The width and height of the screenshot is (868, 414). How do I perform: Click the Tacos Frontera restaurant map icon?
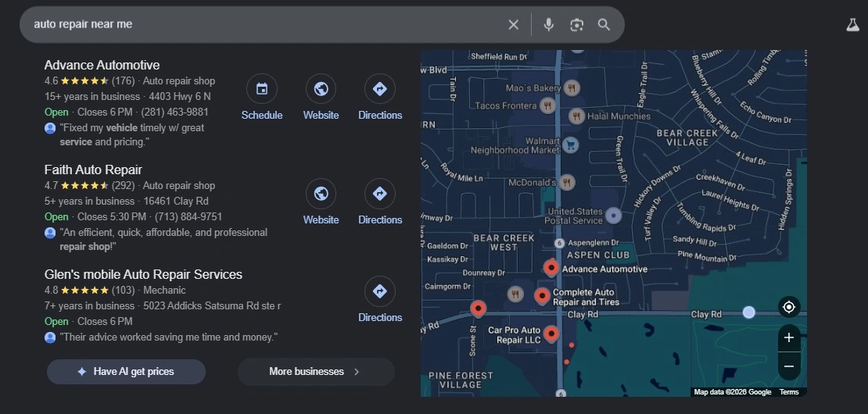tap(547, 105)
